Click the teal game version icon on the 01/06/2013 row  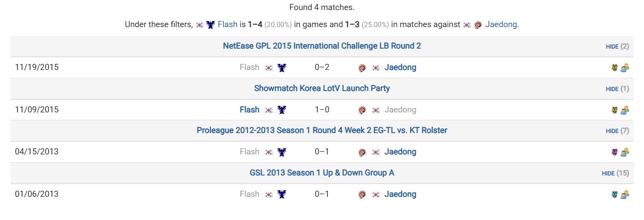pos(615,194)
